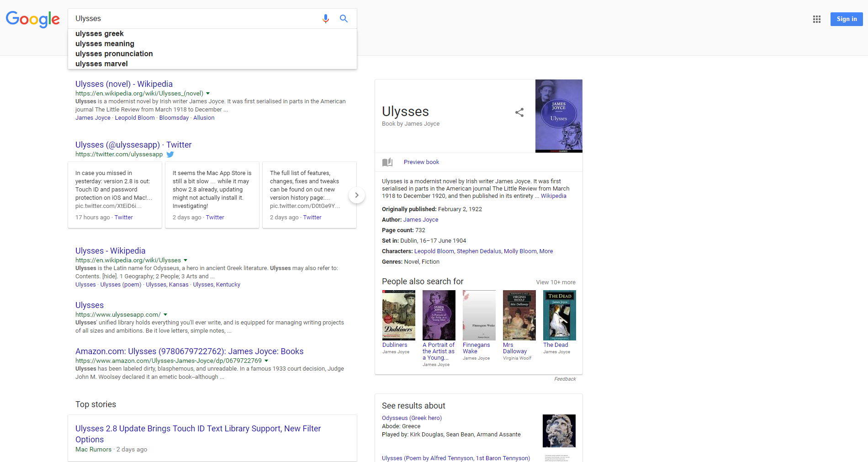Open the Leopold Bloom sitelink
This screenshot has height=462, width=868.
coord(135,118)
